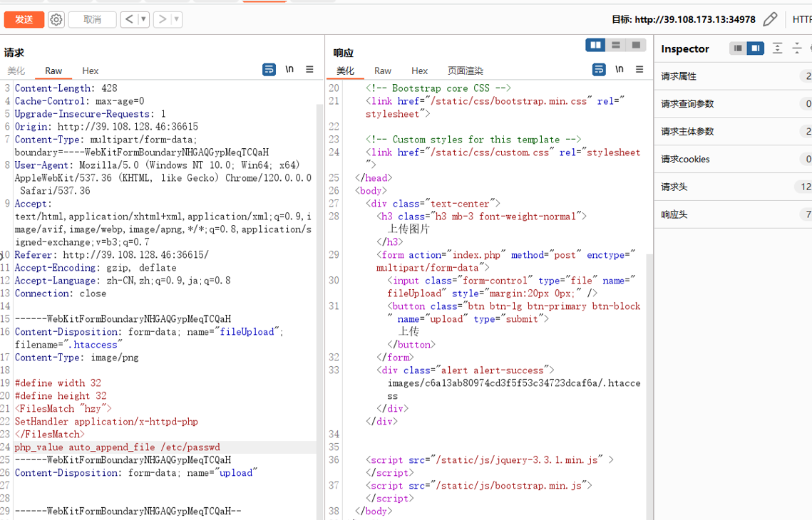Click the Connection: close header line
812x520 pixels.
pyautogui.click(x=60, y=293)
